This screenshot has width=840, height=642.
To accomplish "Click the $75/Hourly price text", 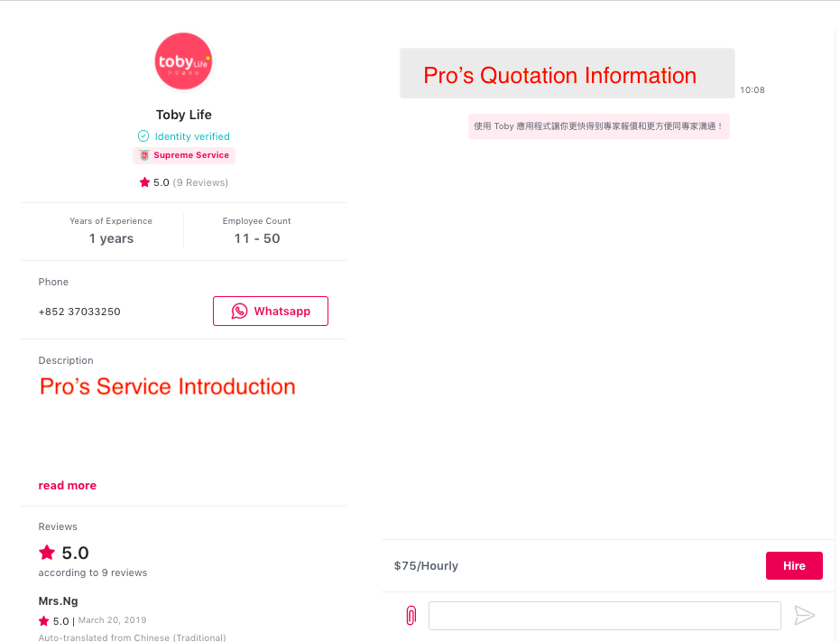I will coord(426,566).
